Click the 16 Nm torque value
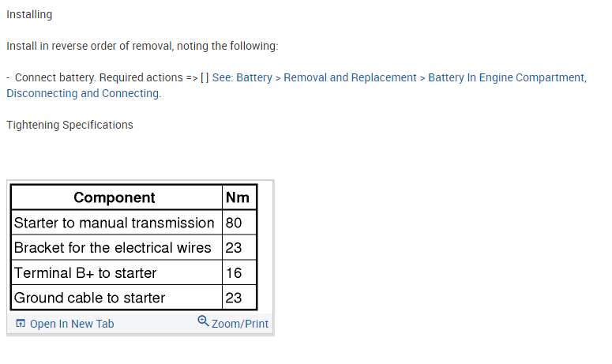This screenshot has height=364, width=612. point(234,273)
